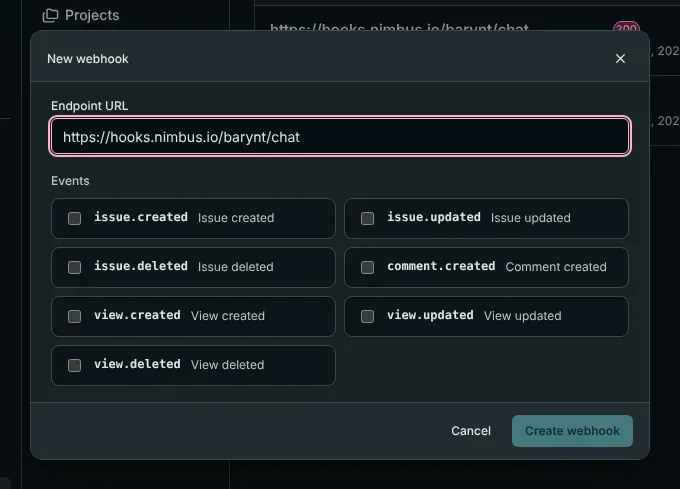Click the 'Events' section label

click(x=70, y=181)
